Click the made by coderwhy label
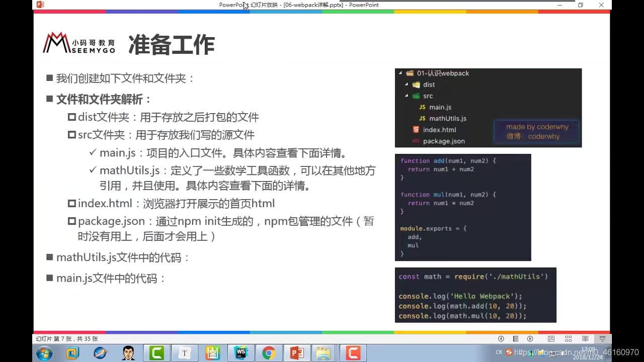This screenshot has width=644, height=362. click(x=537, y=127)
